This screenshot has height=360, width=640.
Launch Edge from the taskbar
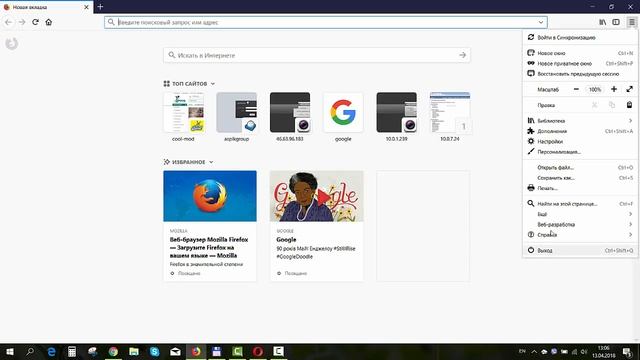[x=51, y=351]
